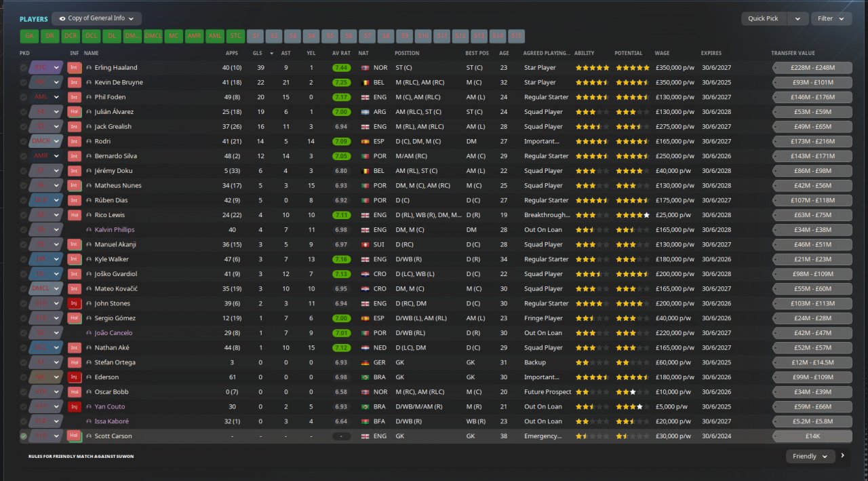
Task: Toggle the picked checkbox for Issa Kaboré
Action: (x=24, y=421)
